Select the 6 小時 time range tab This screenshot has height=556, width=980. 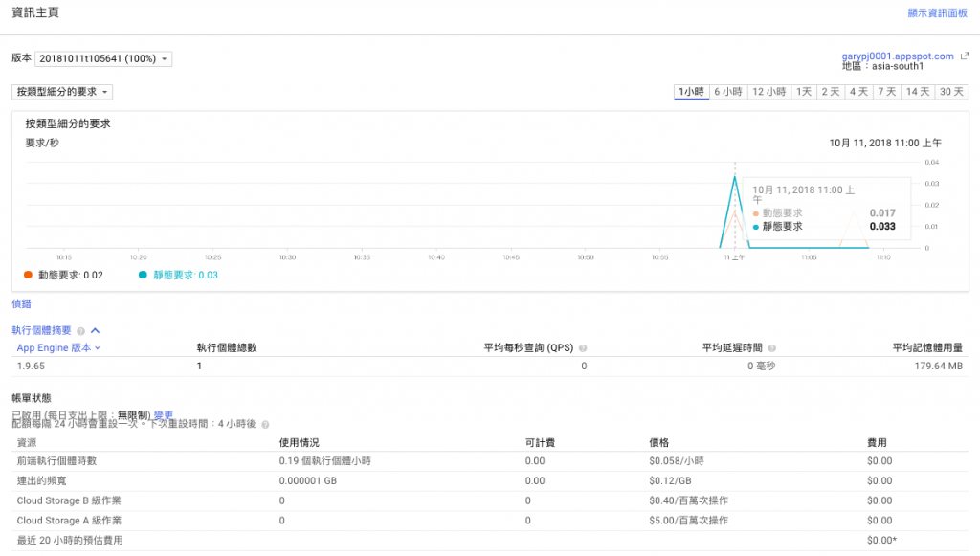tap(728, 92)
